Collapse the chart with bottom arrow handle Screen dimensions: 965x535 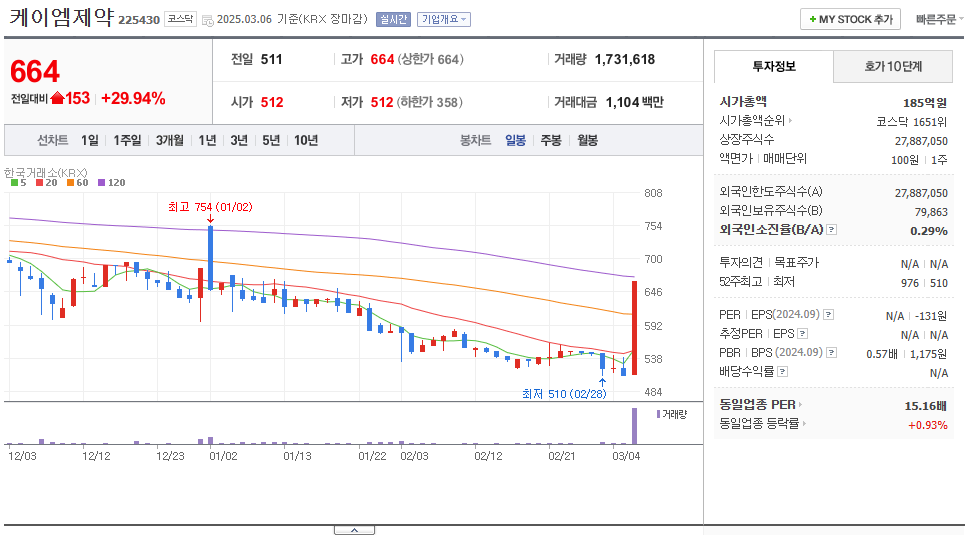354,530
